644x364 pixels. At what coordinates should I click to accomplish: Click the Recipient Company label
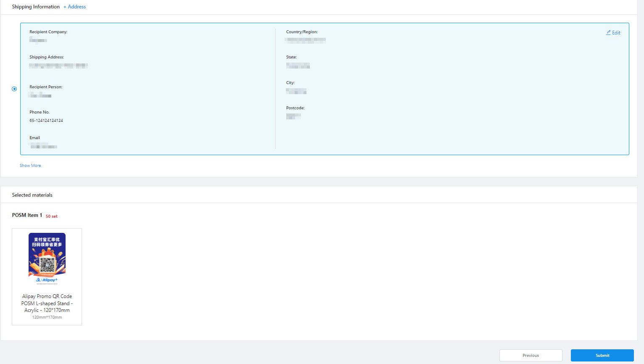pyautogui.click(x=48, y=32)
